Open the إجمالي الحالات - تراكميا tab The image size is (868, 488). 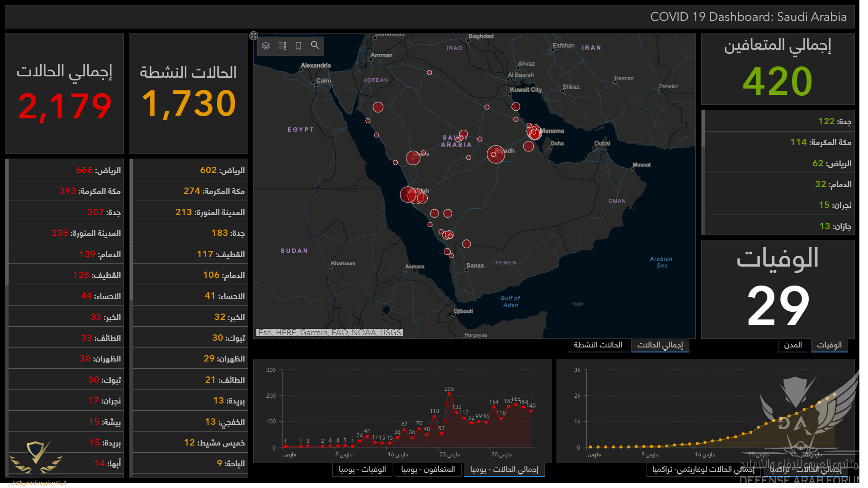pos(806,469)
